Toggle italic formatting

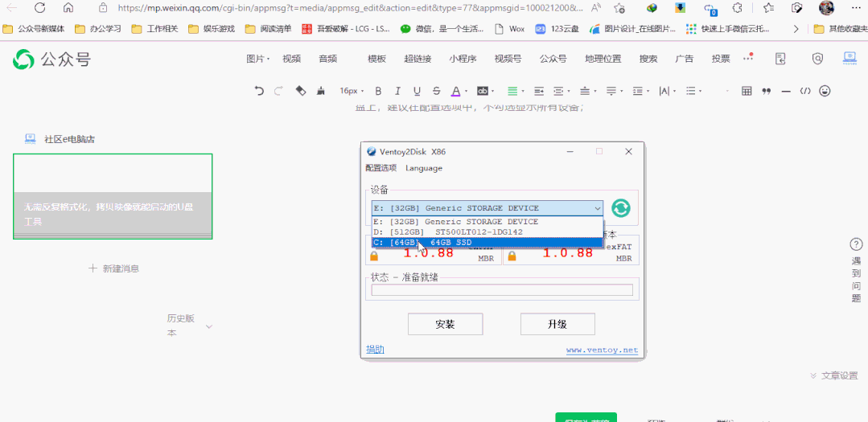[x=397, y=92]
